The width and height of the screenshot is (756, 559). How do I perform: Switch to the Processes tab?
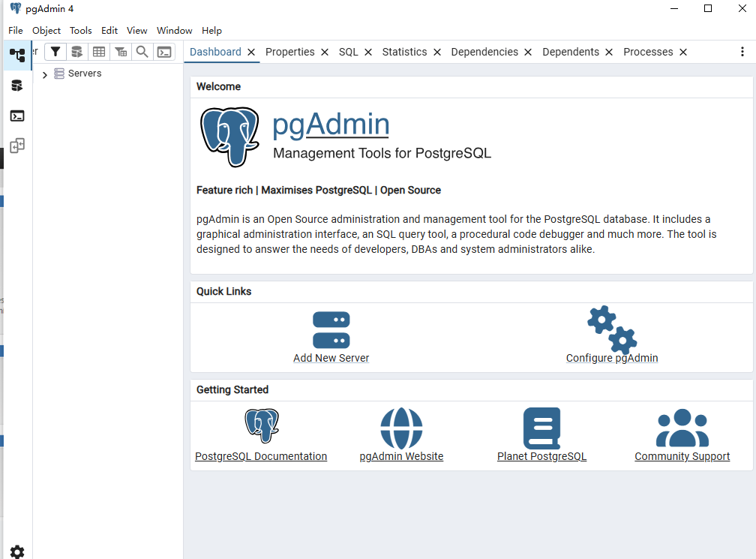coord(648,52)
